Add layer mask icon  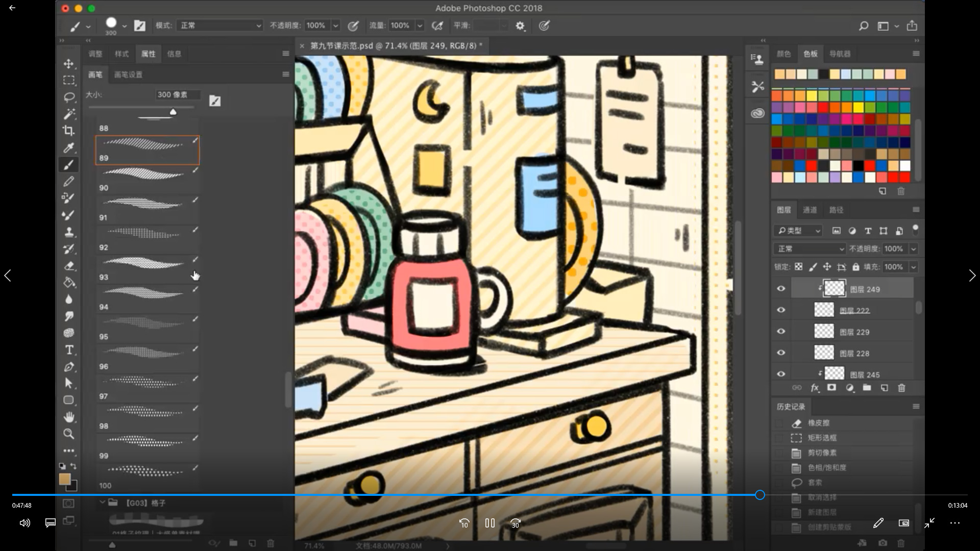831,388
